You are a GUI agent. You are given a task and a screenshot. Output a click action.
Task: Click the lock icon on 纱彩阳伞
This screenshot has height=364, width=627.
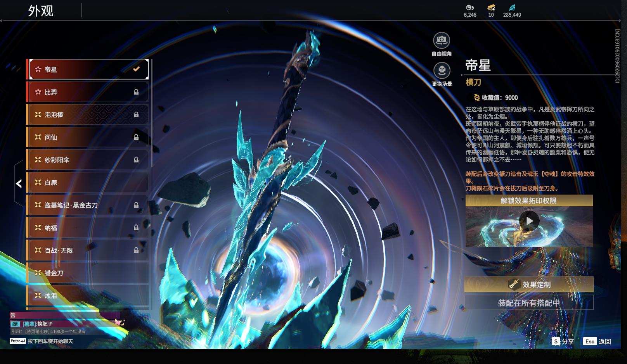click(x=136, y=160)
